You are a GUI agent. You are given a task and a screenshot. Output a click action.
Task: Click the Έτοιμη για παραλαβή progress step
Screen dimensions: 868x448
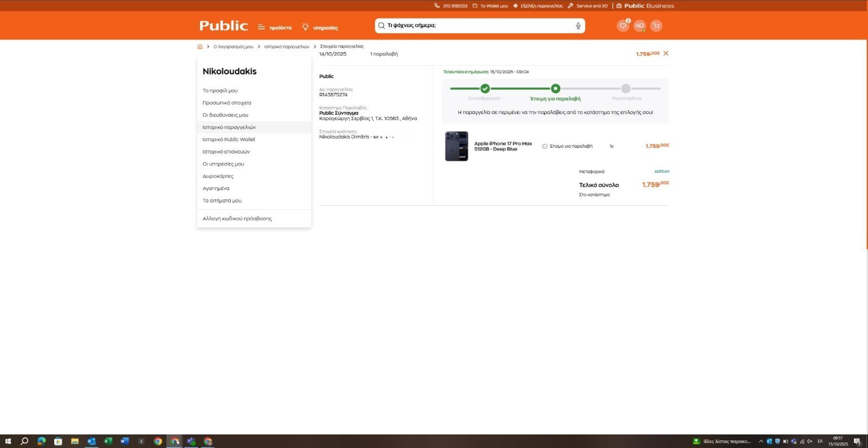point(556,89)
